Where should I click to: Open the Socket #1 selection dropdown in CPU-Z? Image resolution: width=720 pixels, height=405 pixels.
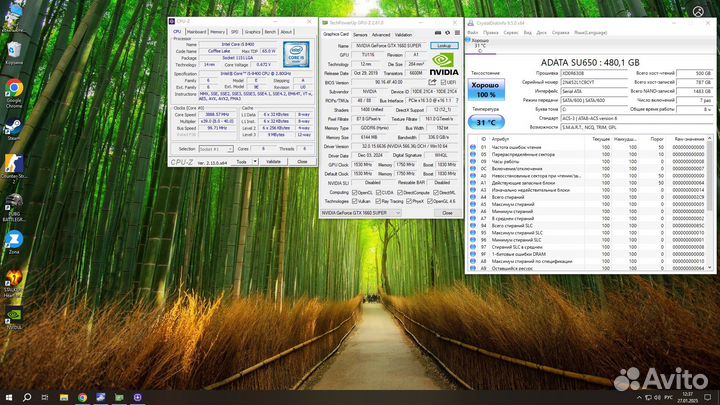tap(216, 149)
